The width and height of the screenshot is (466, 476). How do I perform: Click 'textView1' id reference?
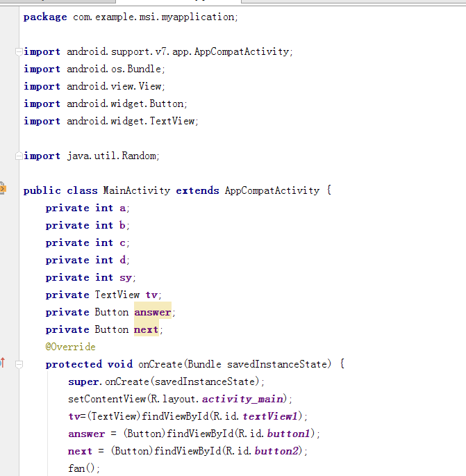(x=270, y=416)
